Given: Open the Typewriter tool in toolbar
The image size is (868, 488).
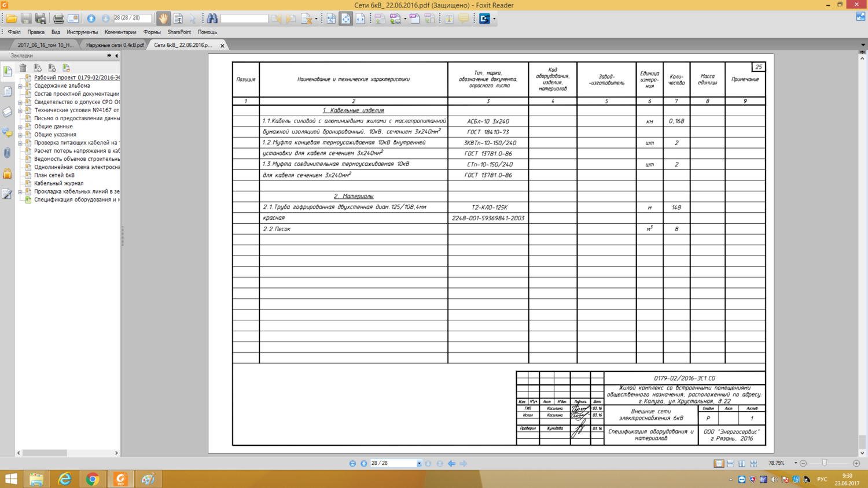Looking at the screenshot, I should pyautogui.click(x=449, y=19).
